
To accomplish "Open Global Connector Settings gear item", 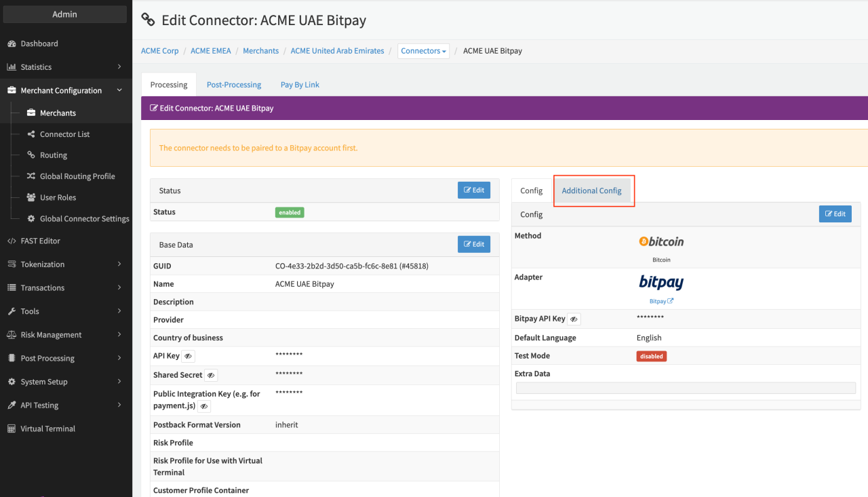I will (31, 219).
